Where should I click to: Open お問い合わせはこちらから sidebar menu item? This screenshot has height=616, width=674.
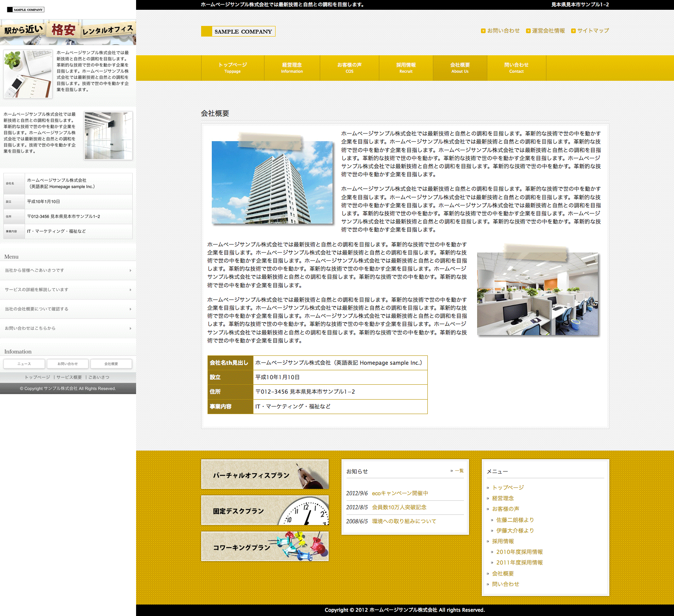[x=68, y=329]
